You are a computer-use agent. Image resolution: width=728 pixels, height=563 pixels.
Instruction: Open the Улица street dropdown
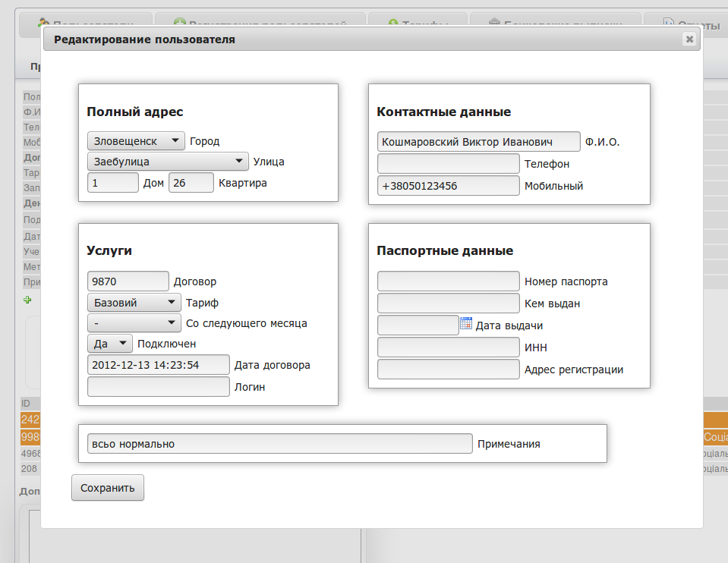click(168, 162)
